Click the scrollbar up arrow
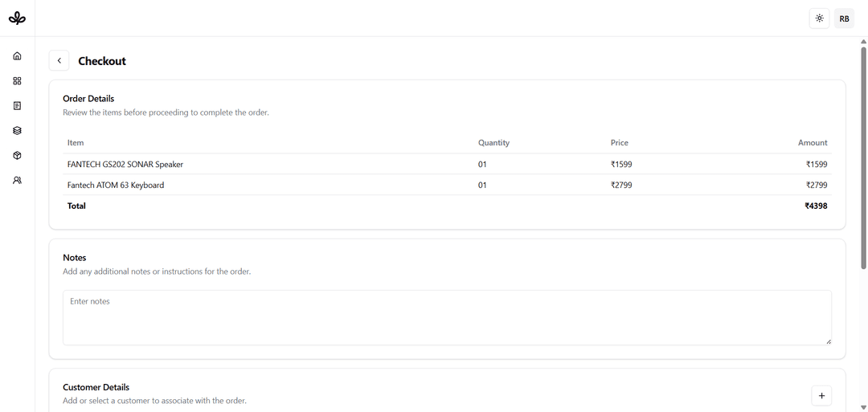This screenshot has width=868, height=412. pos(863,41)
